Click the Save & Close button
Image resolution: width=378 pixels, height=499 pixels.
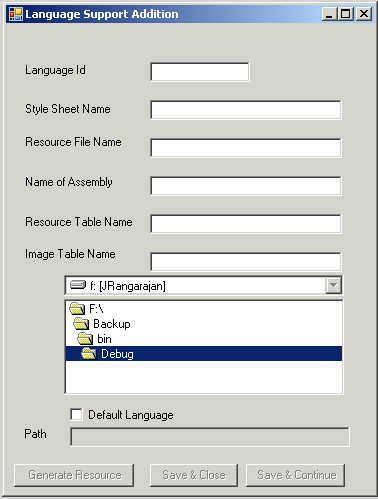pos(194,475)
